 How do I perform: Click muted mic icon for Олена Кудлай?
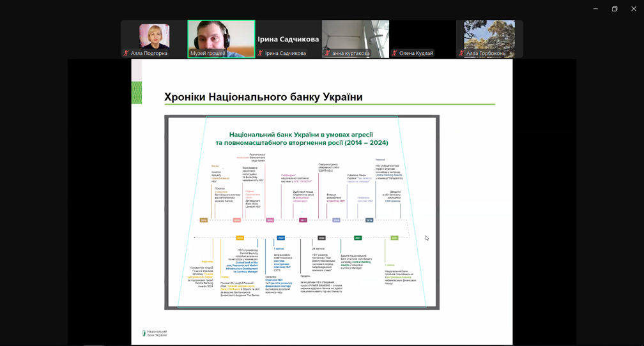pos(395,54)
